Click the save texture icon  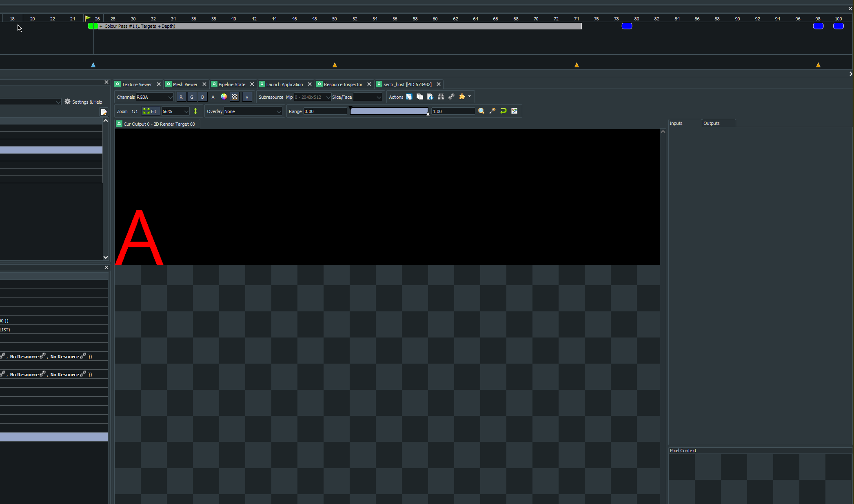click(409, 97)
